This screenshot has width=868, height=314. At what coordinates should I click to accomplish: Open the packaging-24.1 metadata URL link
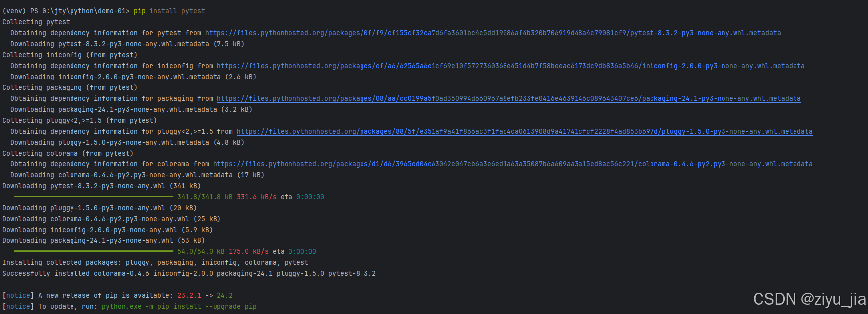pyautogui.click(x=508, y=99)
